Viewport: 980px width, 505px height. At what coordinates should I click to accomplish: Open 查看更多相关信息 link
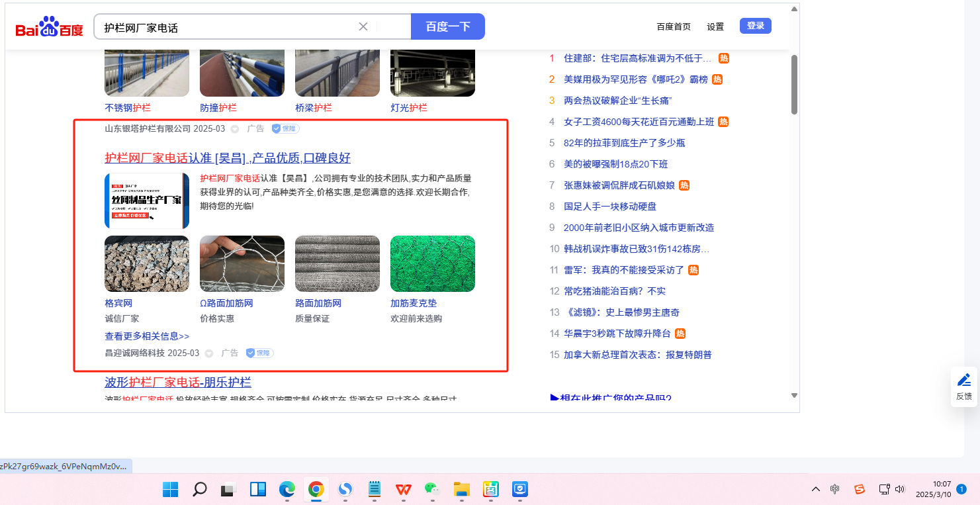(x=147, y=336)
